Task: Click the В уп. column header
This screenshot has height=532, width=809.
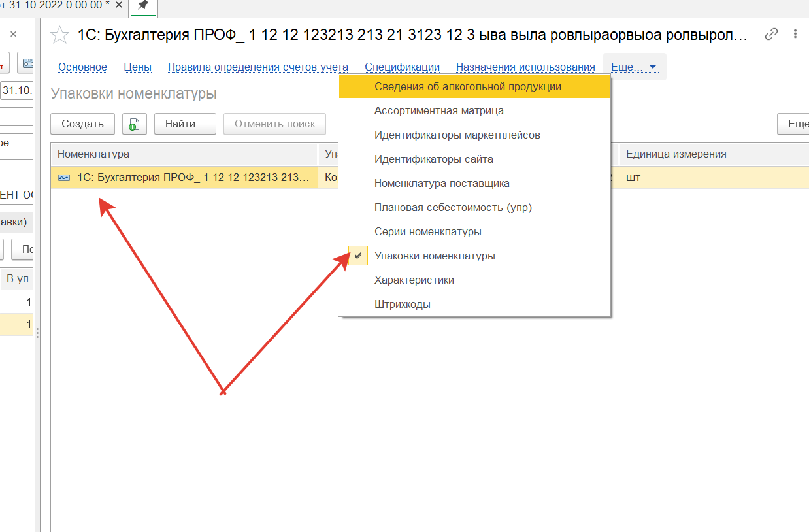Action: [18, 279]
